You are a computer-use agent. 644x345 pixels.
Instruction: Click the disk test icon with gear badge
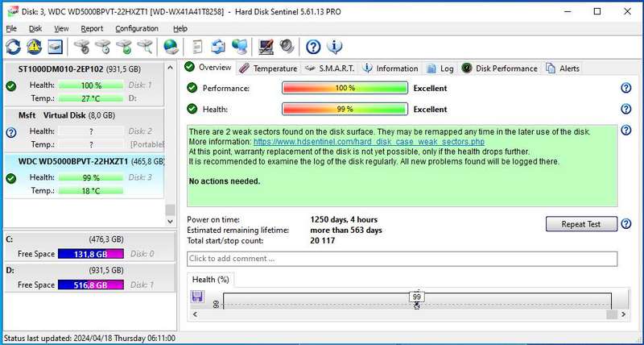[82, 47]
